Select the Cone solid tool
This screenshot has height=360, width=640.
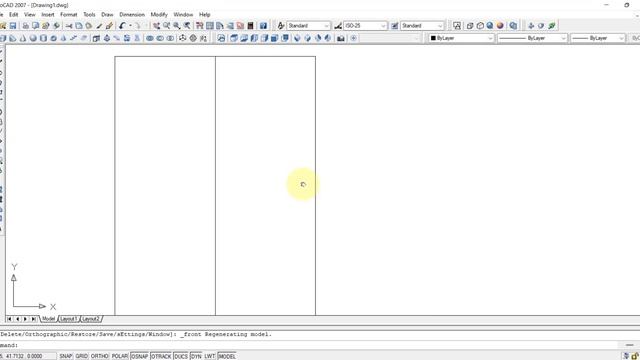click(x=23, y=38)
